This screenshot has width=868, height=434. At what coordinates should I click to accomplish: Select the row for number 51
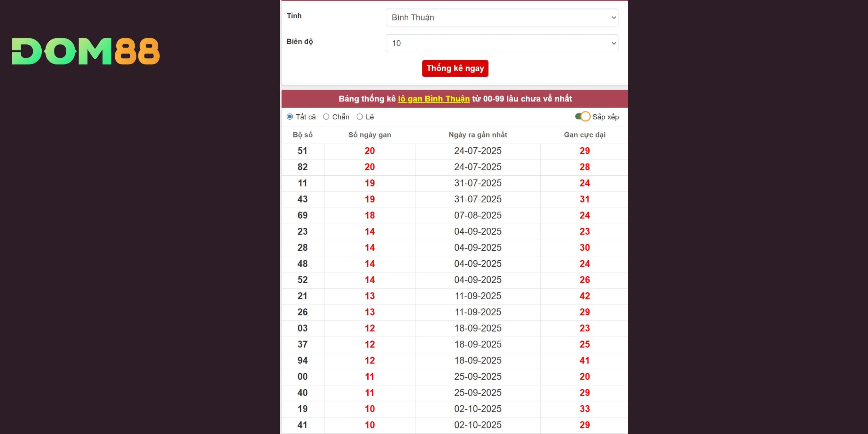pos(302,151)
